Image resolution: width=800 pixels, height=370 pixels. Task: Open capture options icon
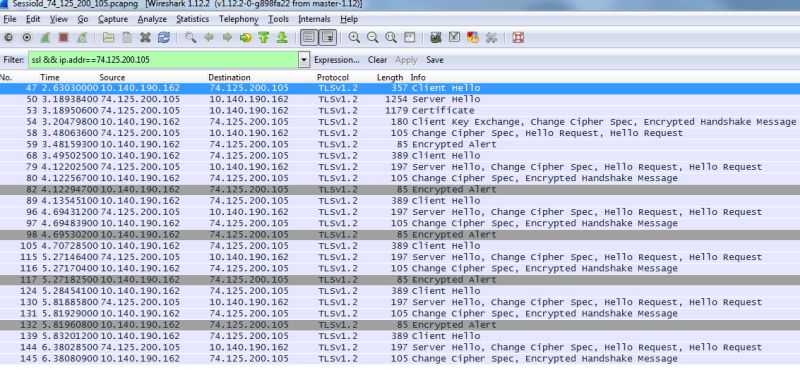(x=27, y=38)
